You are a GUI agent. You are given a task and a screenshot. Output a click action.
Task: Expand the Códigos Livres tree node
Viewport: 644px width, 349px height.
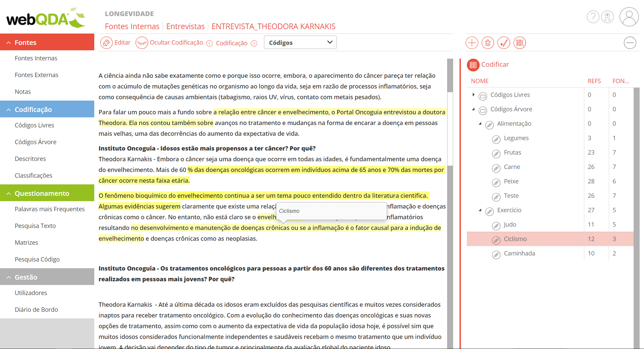[x=473, y=95]
